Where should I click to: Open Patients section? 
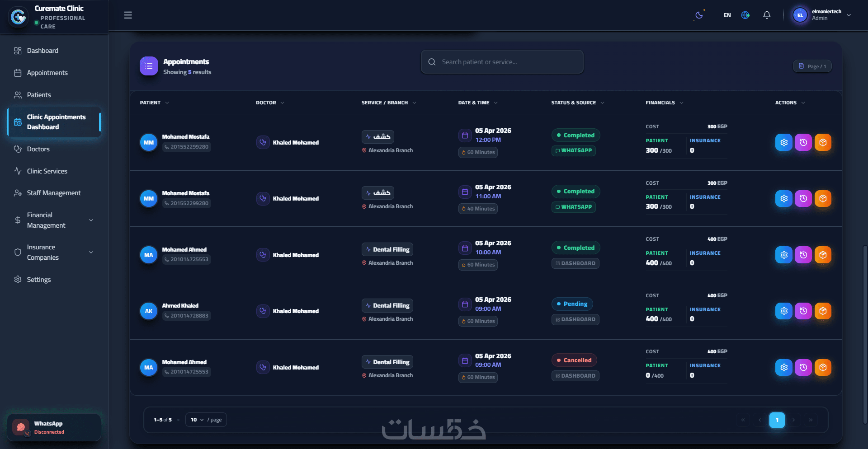pos(54,95)
